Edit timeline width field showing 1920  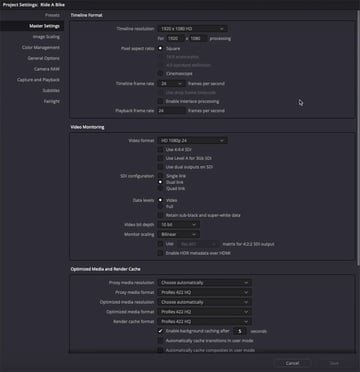[x=175, y=38]
